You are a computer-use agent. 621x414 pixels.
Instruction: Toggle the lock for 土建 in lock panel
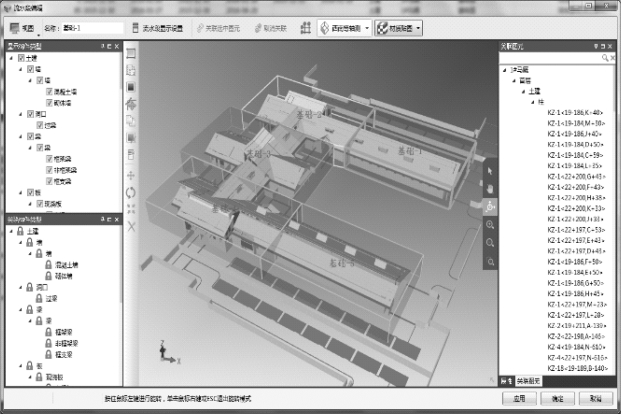(20, 231)
